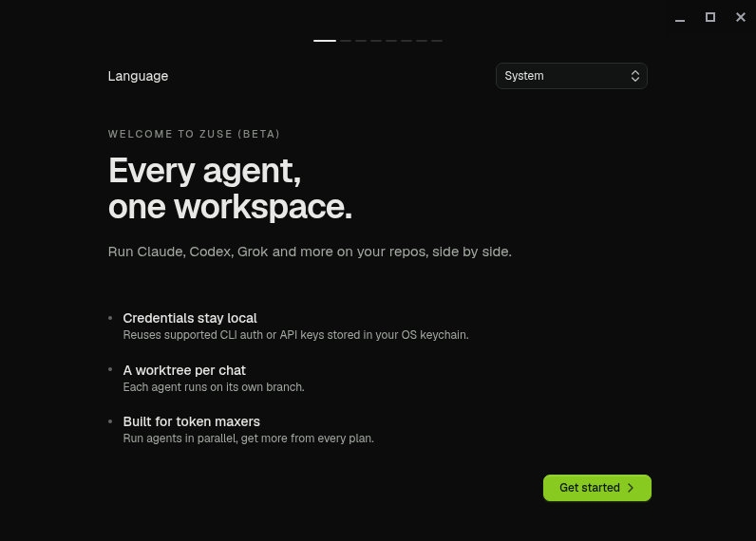Click 'Credentials stay local' heading
The width and height of the screenshot is (756, 541).
(x=190, y=318)
